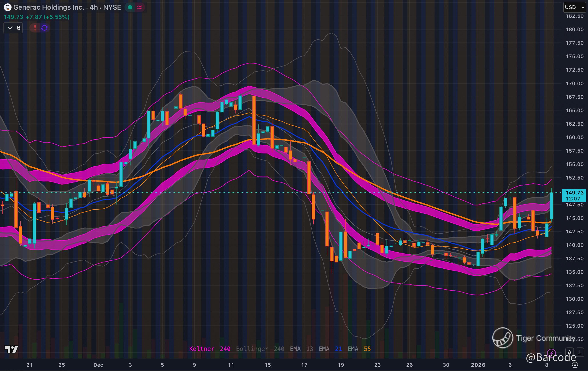588x371 pixels.
Task: Click the 149.73 current price label on the axis
Action: (x=574, y=193)
